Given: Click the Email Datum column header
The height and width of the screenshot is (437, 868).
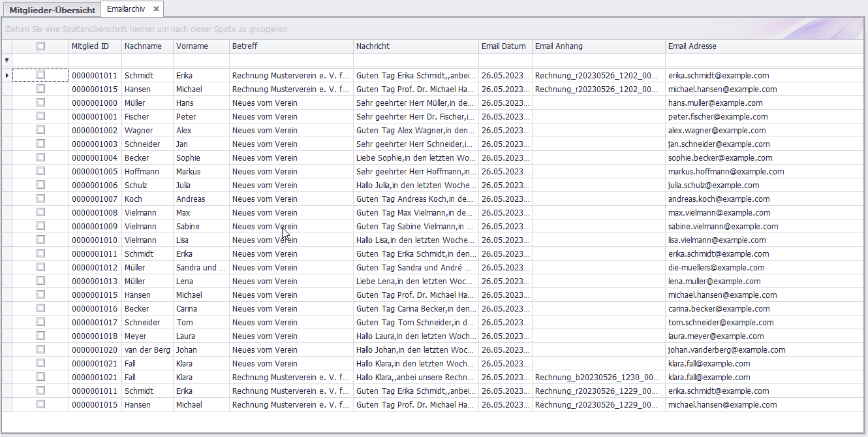Looking at the screenshot, I should (x=503, y=46).
